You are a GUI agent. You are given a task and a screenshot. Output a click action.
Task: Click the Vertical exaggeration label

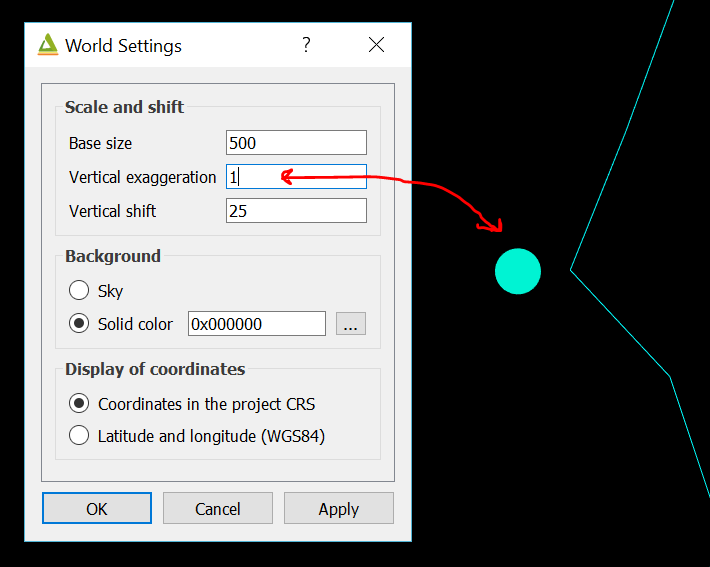[143, 178]
